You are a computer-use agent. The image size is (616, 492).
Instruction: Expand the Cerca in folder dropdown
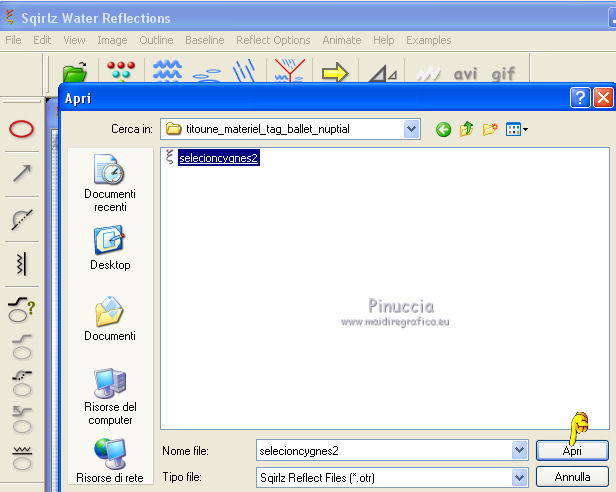pyautogui.click(x=411, y=129)
